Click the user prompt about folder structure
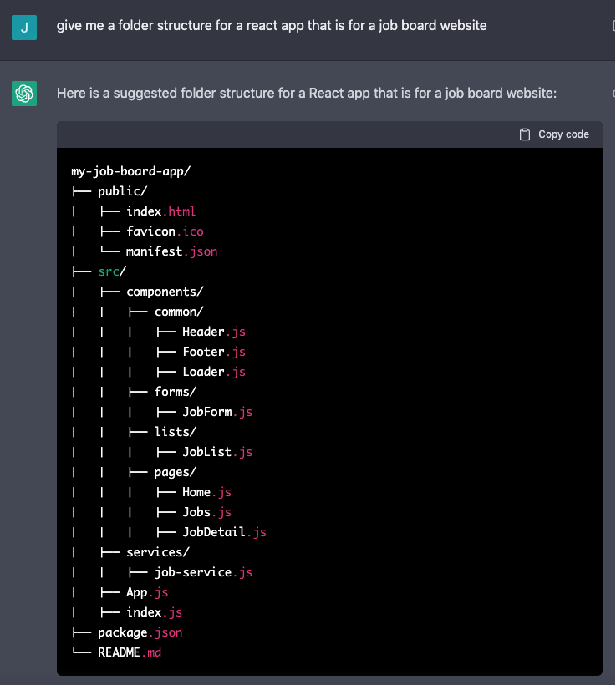This screenshot has height=685, width=616. pos(272,26)
